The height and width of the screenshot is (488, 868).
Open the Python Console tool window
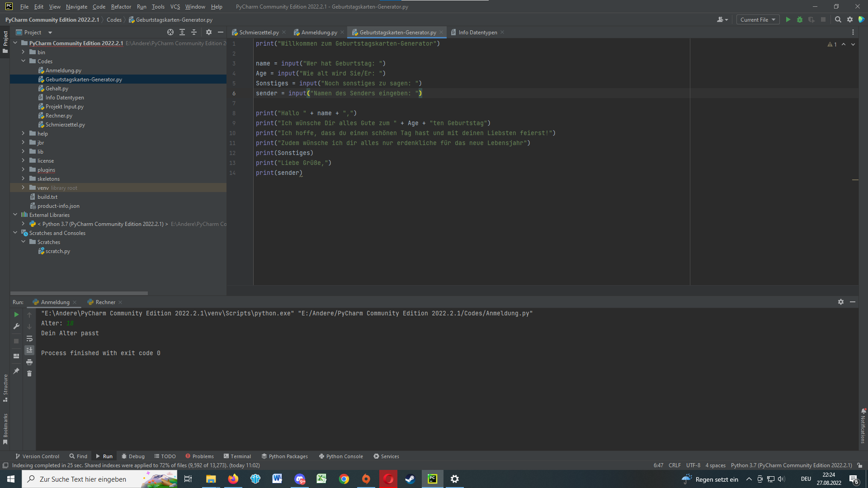341,456
